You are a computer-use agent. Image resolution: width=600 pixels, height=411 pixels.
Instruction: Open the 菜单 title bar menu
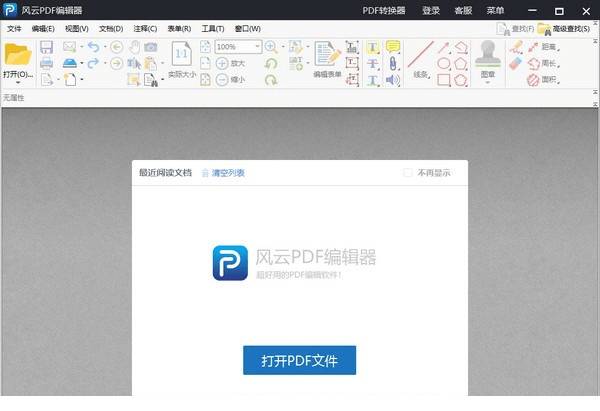(x=495, y=11)
